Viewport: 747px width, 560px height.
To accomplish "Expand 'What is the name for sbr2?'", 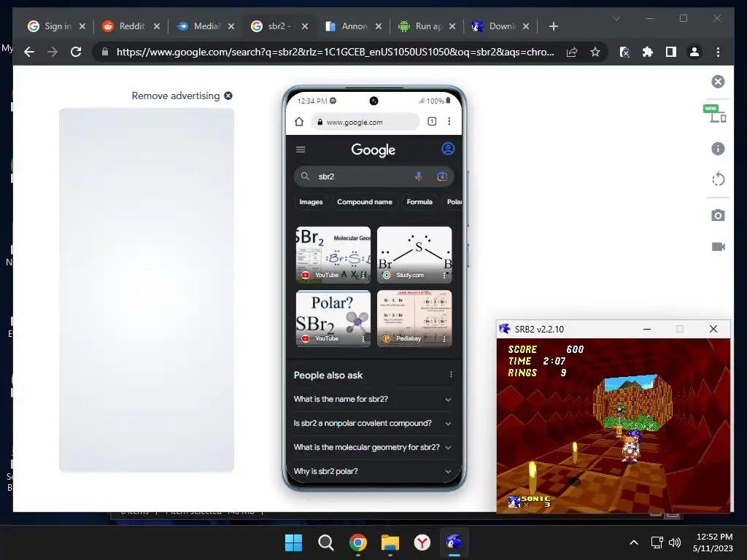I will click(x=373, y=399).
